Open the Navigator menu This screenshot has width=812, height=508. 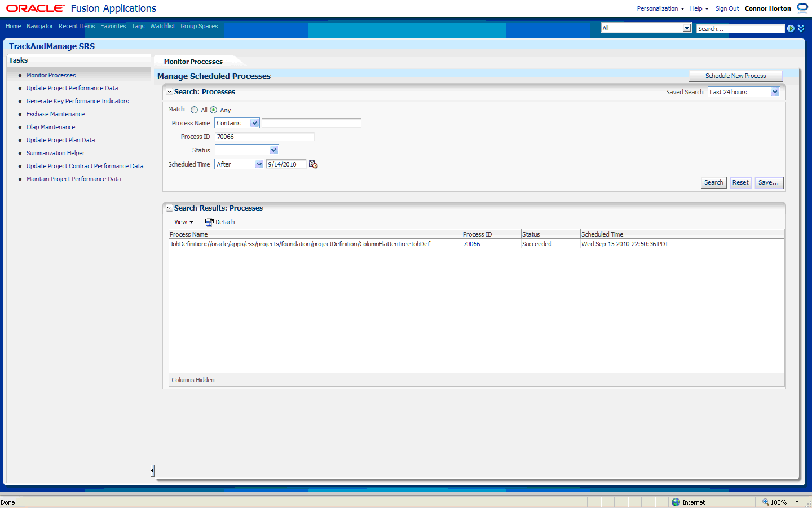point(39,26)
